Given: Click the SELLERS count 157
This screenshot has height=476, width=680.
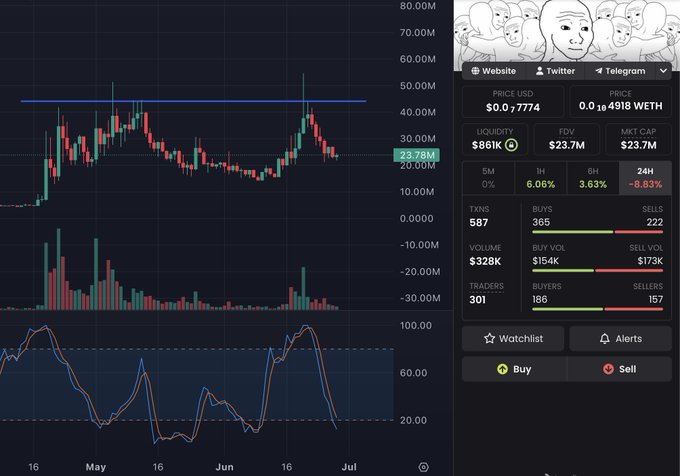Looking at the screenshot, I should point(656,300).
